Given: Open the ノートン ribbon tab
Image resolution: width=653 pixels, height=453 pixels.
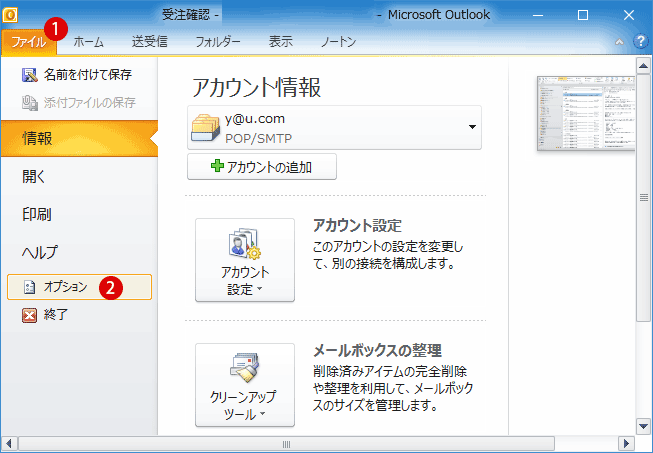Looking at the screenshot, I should coord(338,42).
